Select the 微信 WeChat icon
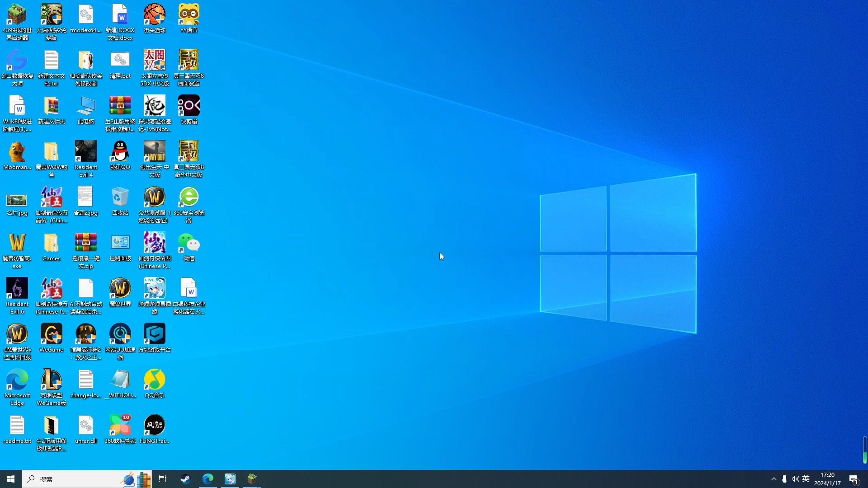The width and height of the screenshot is (868, 488). (189, 246)
